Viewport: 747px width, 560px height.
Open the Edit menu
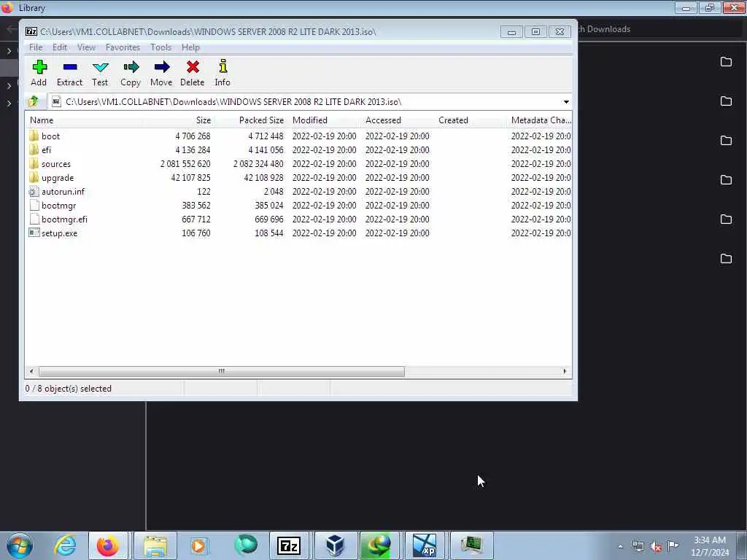coord(60,47)
